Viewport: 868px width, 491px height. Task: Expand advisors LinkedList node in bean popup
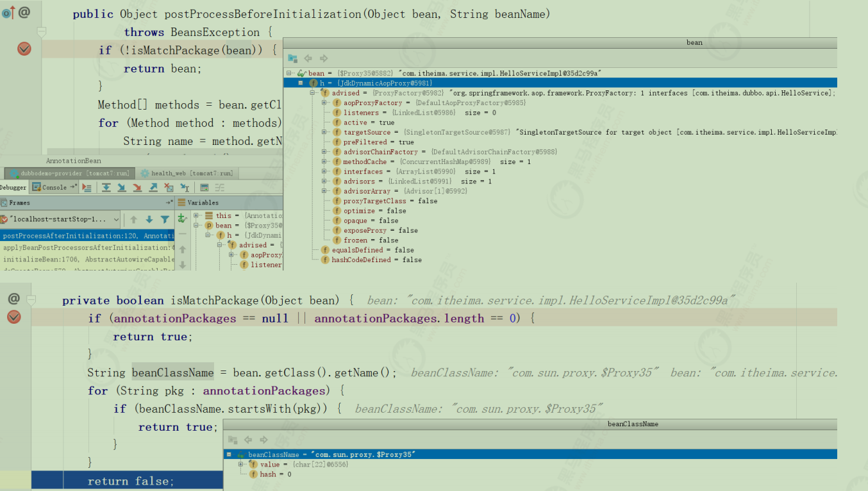(324, 181)
